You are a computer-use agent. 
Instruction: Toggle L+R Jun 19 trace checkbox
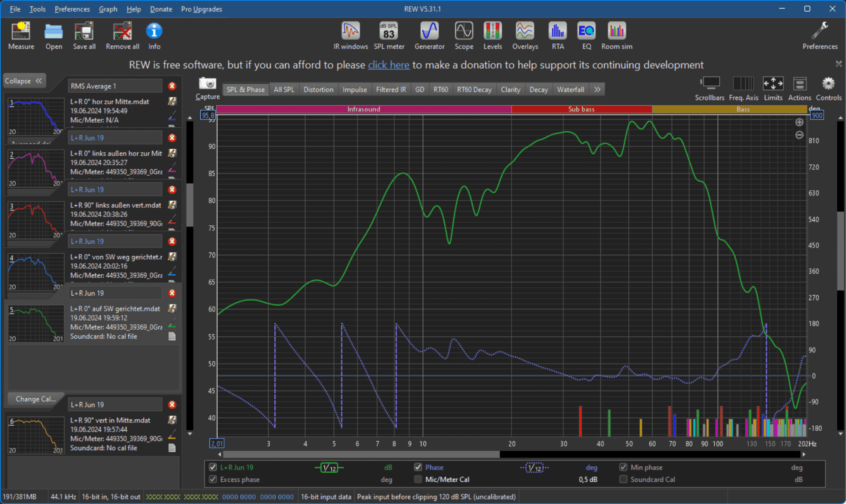213,467
